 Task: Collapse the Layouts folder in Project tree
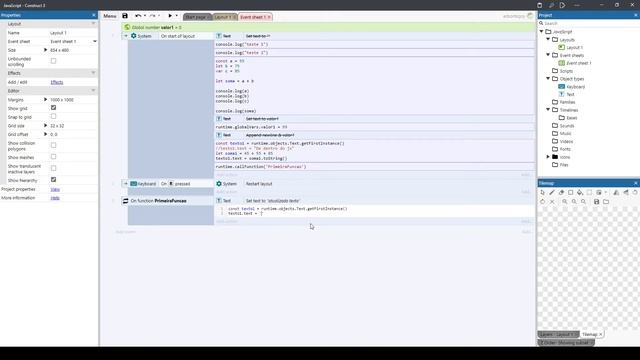pos(548,40)
